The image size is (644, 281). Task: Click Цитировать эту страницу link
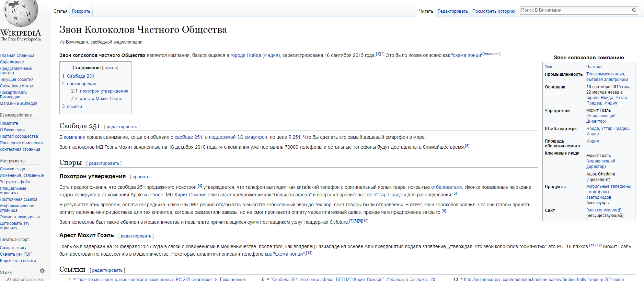(x=14, y=225)
